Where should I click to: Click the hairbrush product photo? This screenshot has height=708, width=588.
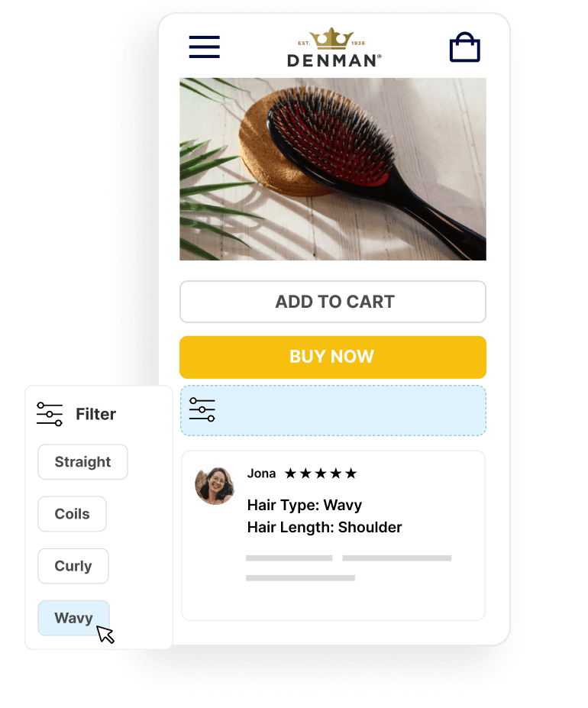(x=333, y=170)
